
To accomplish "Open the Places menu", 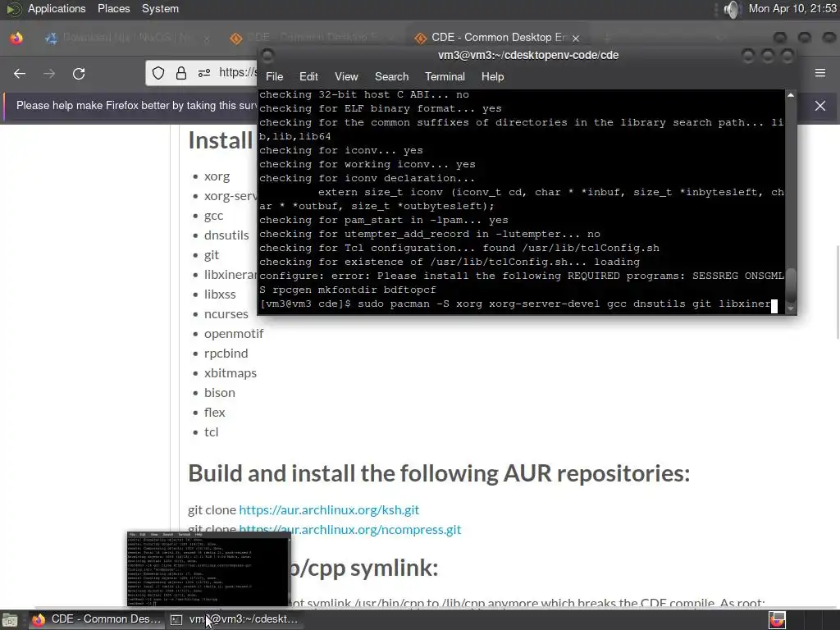I will click(113, 8).
